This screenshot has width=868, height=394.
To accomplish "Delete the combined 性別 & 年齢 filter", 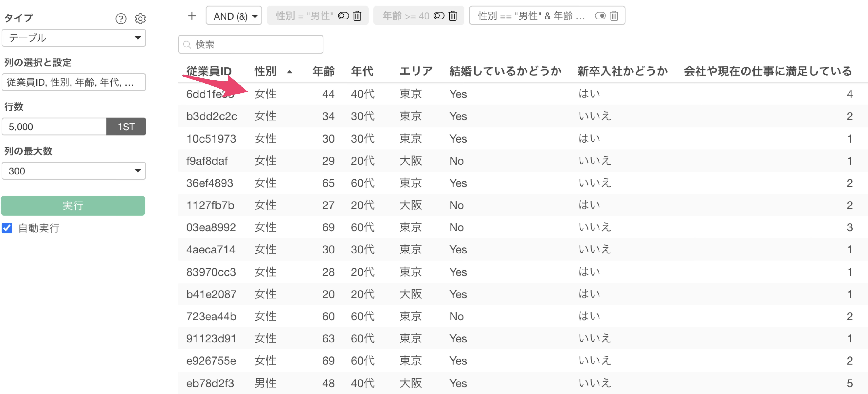I will 614,16.
